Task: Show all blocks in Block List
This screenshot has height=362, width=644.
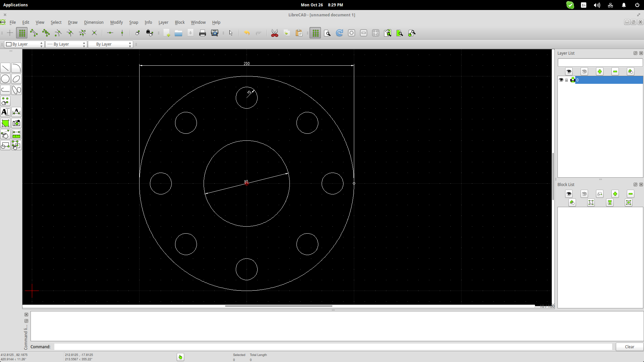Action: [x=569, y=194]
